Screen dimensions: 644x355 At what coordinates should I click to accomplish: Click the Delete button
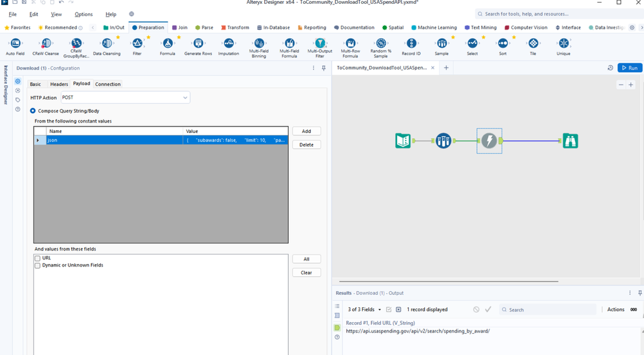click(306, 145)
